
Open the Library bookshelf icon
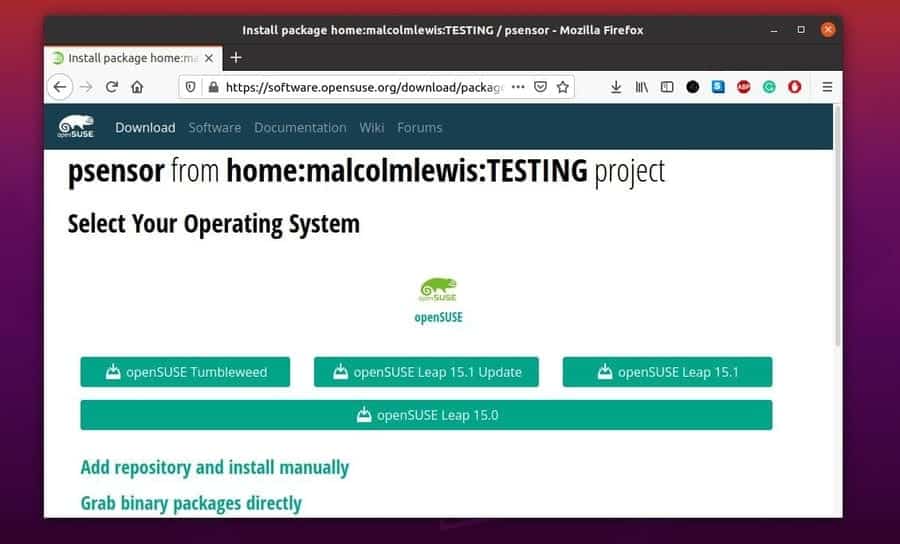click(x=641, y=87)
